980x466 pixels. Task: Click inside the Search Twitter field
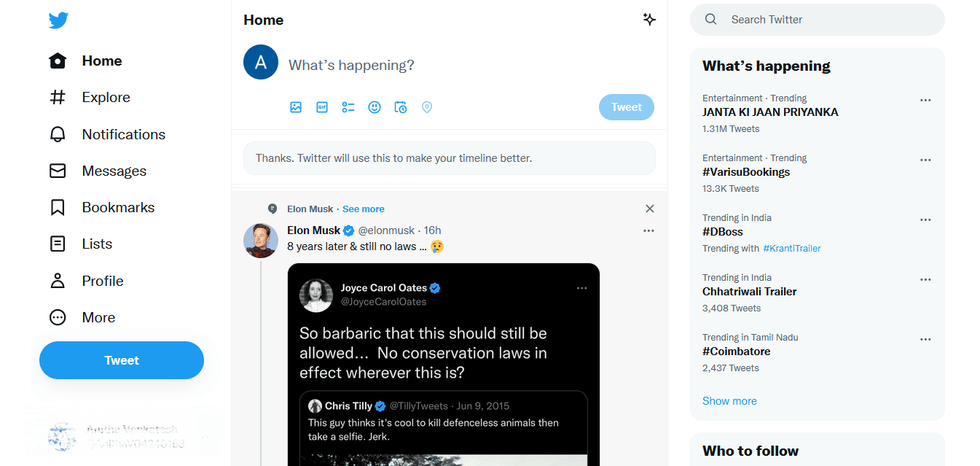(816, 20)
